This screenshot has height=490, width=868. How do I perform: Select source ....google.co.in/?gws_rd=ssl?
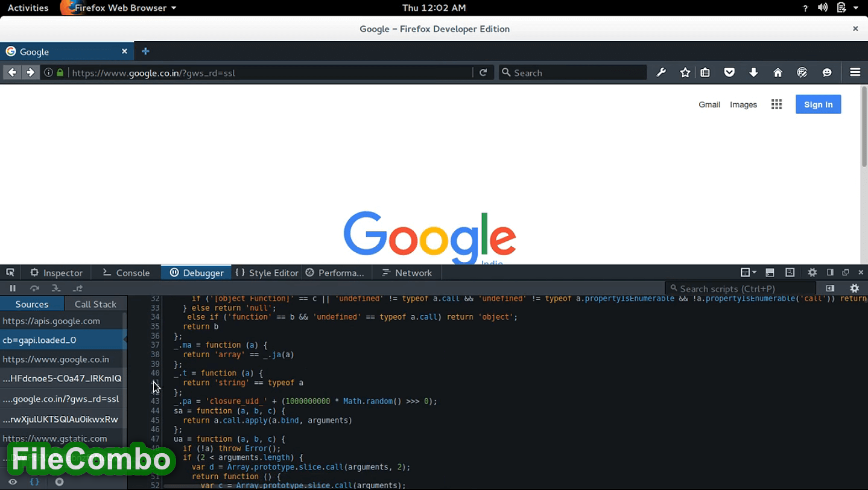(61, 399)
